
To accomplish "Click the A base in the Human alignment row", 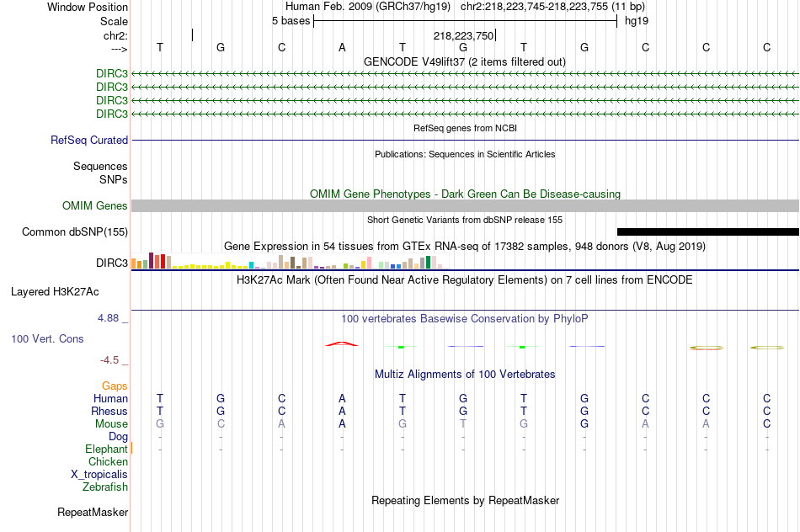I will pos(342,398).
